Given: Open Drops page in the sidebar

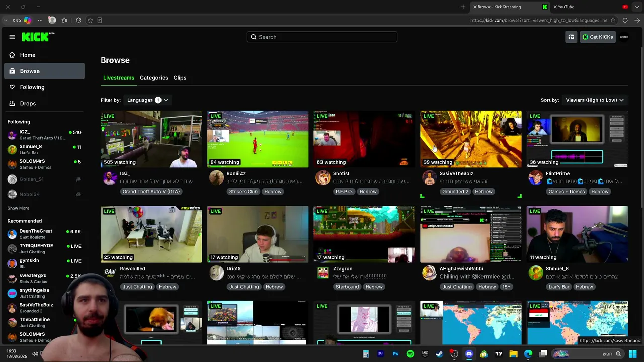Looking at the screenshot, I should (44, 103).
